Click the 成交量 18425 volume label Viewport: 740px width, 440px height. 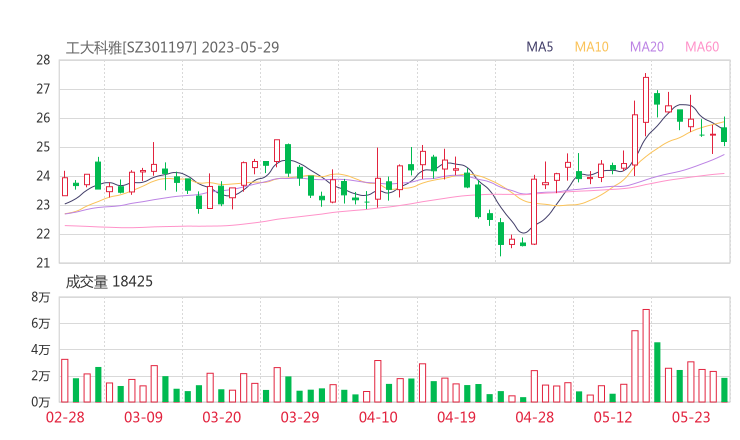[109, 282]
